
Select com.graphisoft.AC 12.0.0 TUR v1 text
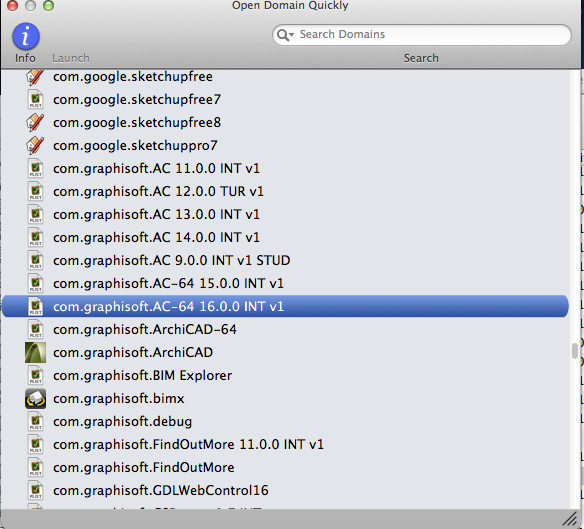pyautogui.click(x=158, y=192)
